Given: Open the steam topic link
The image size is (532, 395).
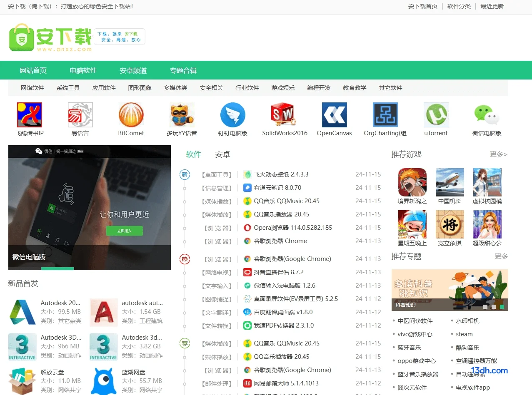Looking at the screenshot, I should click(x=464, y=334).
